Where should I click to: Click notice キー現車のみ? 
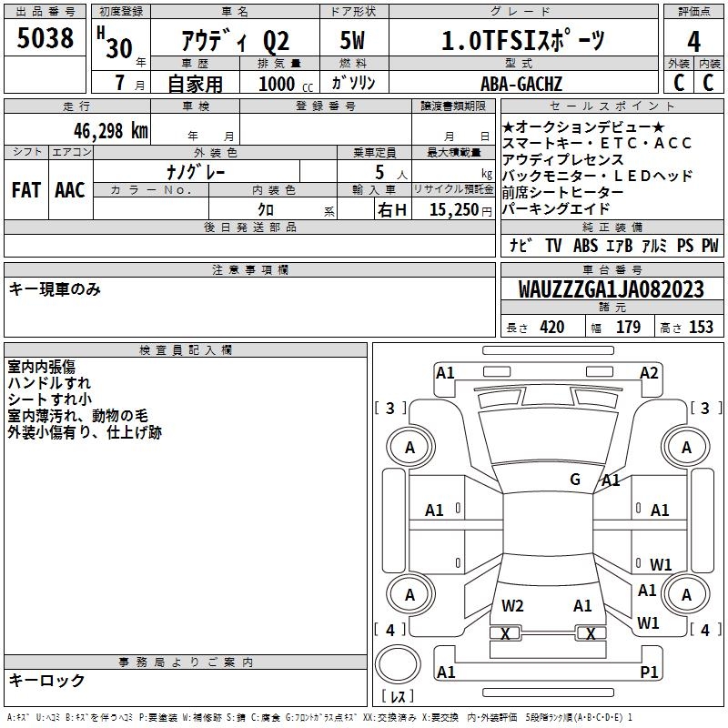[55, 288]
